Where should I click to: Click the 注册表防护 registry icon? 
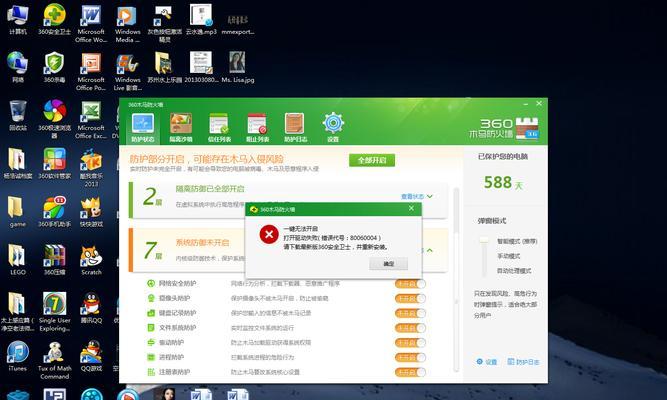151,372
